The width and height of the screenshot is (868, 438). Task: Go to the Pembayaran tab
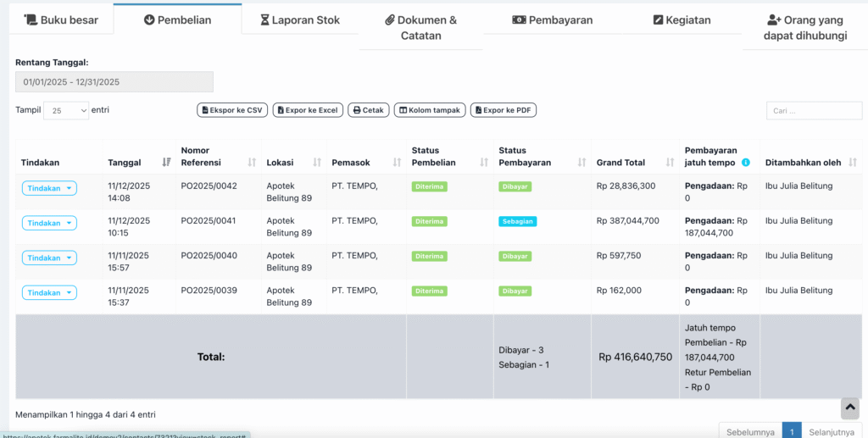pos(553,19)
